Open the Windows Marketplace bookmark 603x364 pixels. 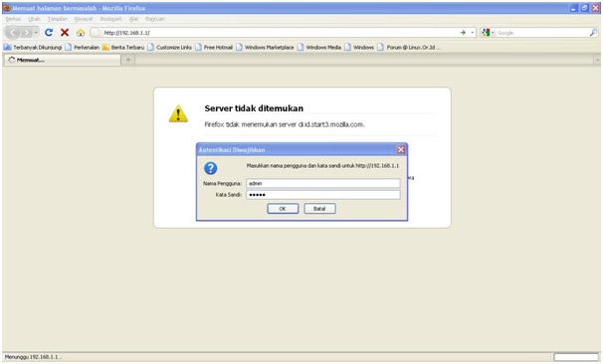point(265,48)
